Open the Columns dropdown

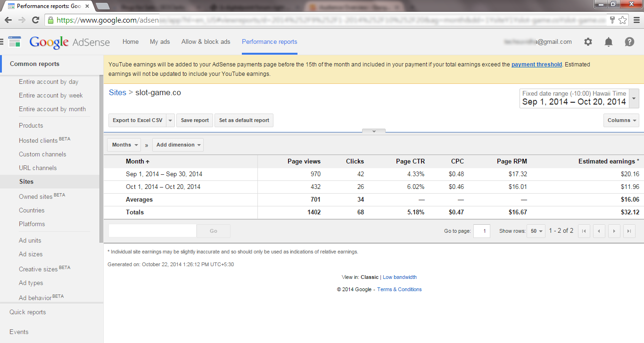tap(621, 121)
